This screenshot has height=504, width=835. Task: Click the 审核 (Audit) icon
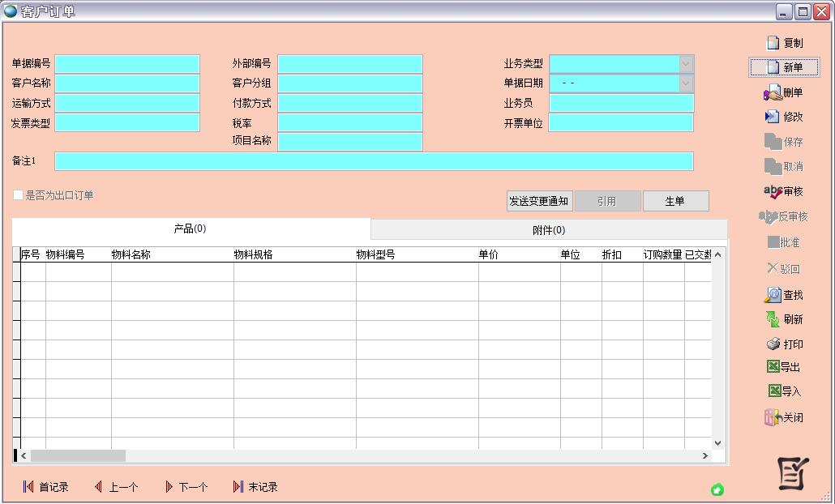click(x=783, y=191)
